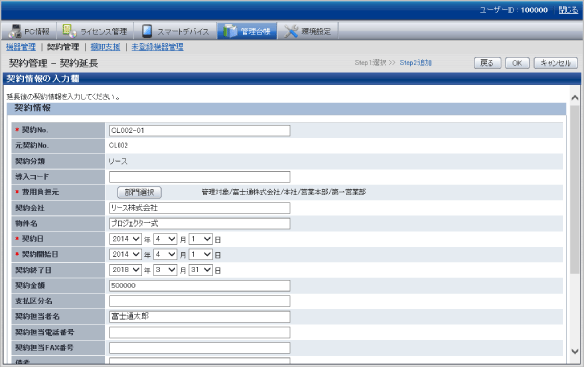
Task: Click the 契約担当FAX番号 input field
Action: pyautogui.click(x=200, y=348)
